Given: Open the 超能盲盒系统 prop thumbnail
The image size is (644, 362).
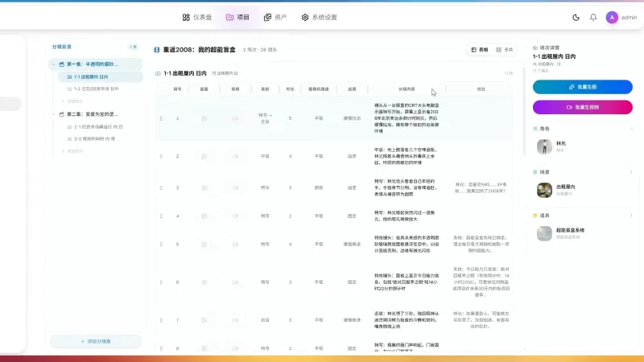Looking at the screenshot, I should [x=545, y=233].
